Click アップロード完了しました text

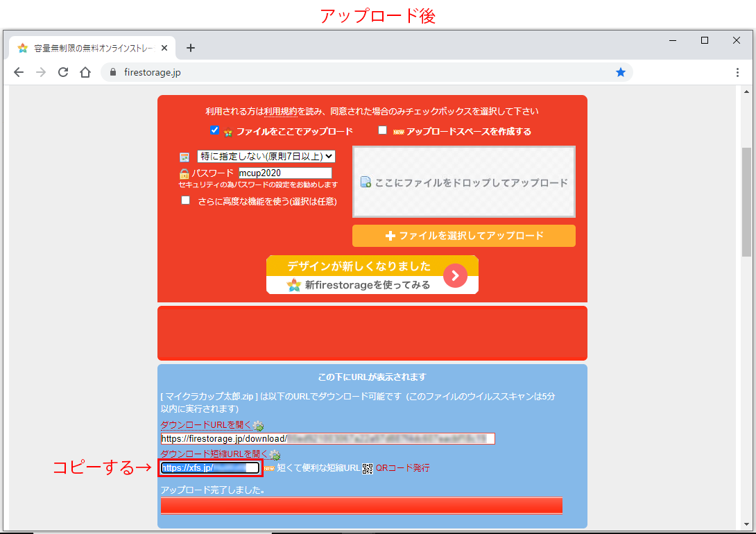click(x=213, y=490)
